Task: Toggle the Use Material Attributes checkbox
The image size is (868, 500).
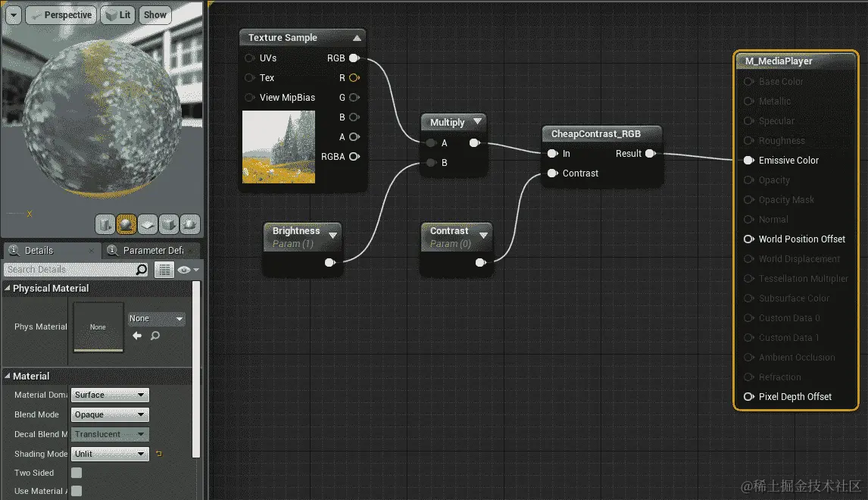Action: 76,491
